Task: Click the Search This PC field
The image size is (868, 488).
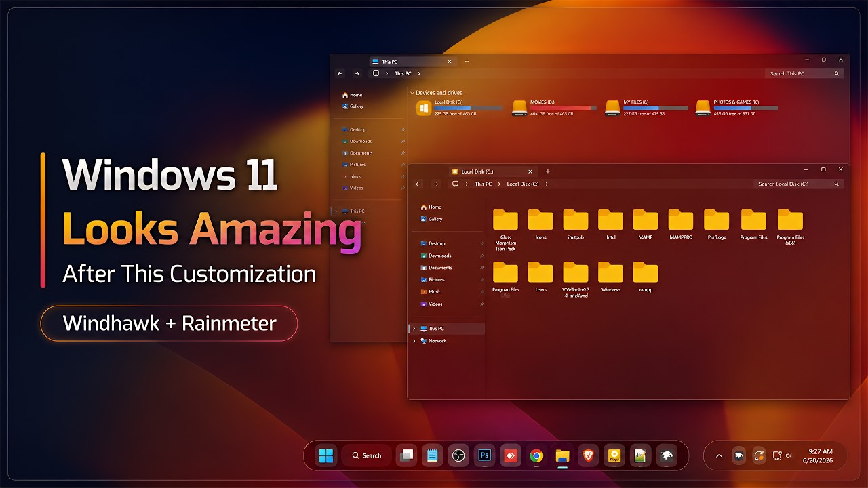Action: click(805, 73)
